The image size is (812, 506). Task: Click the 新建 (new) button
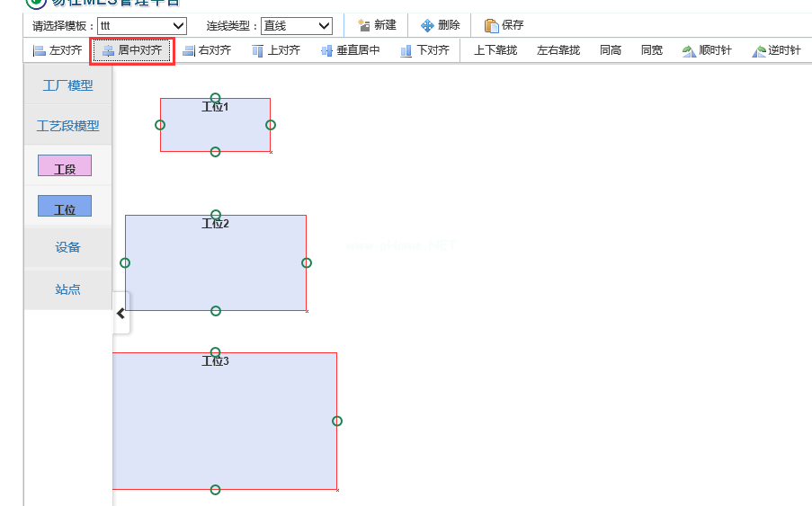click(x=377, y=26)
